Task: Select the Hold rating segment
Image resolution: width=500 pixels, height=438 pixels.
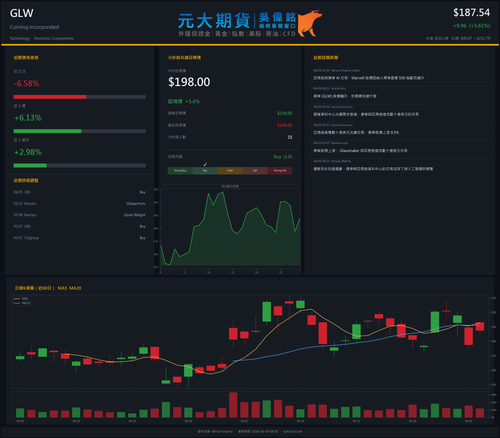Action: tap(230, 171)
